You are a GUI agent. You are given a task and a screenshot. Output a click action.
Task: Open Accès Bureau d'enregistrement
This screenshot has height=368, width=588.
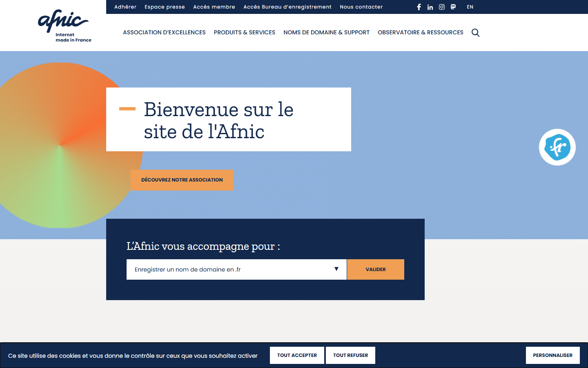[x=287, y=7]
